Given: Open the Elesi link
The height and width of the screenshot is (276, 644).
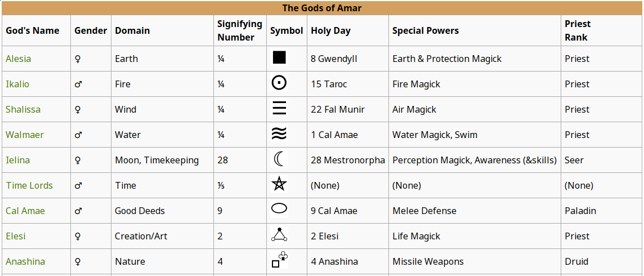Looking at the screenshot, I should pyautogui.click(x=15, y=236).
